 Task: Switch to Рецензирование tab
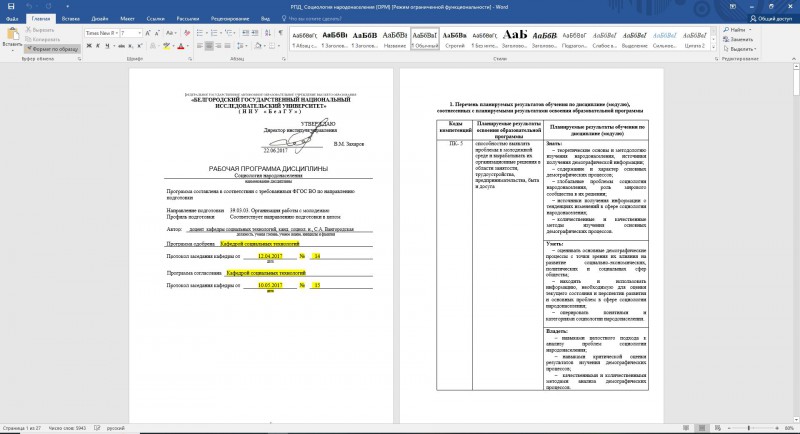pyautogui.click(x=230, y=19)
